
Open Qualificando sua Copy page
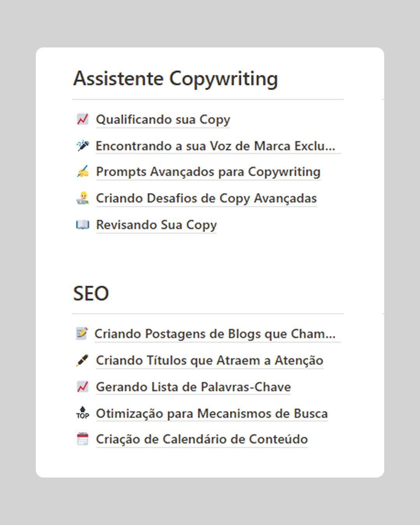[x=163, y=119]
